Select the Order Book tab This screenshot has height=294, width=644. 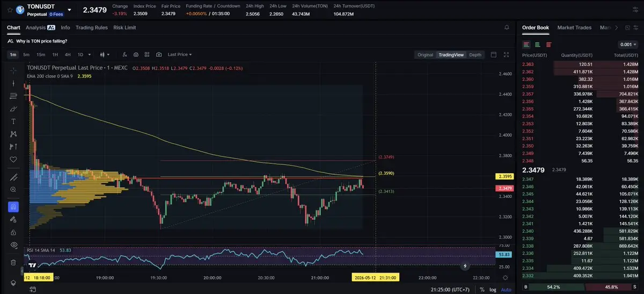[x=536, y=27]
